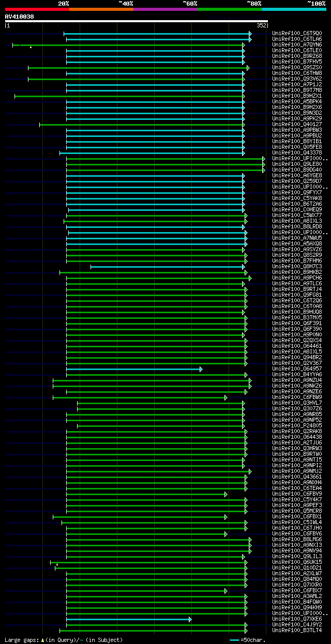This screenshot has height=644, width=331.
Task: Click the UniRef100_Q9FG81 label
Action: pyautogui.click(x=297, y=295)
